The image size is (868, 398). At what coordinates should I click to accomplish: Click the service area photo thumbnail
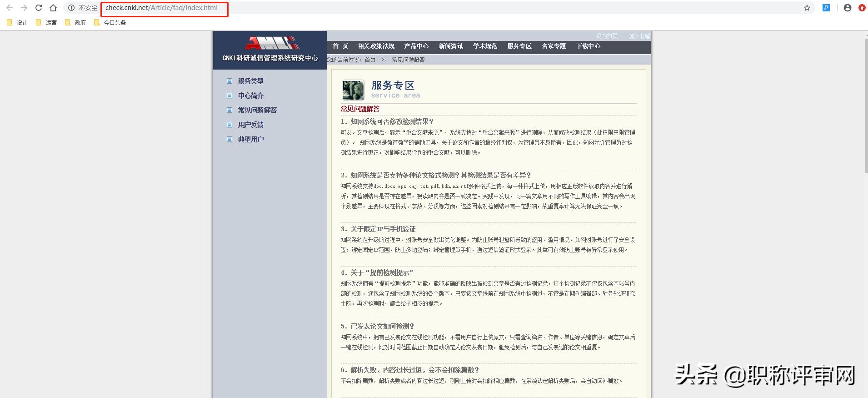[353, 90]
